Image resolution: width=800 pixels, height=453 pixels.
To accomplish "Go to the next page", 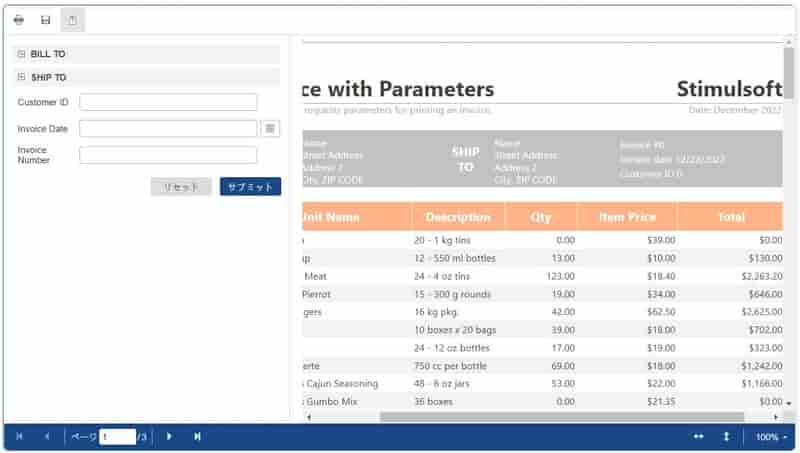I will pos(169,437).
